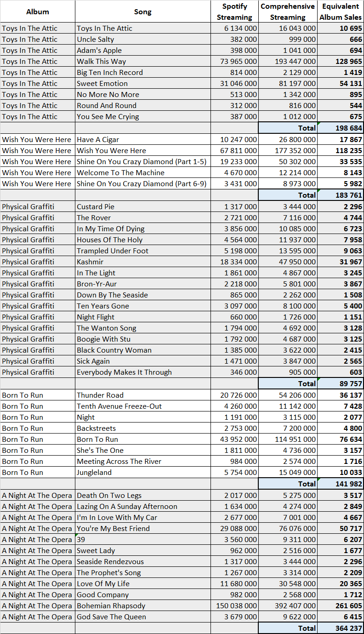Select Shine On You Crazy Diamond (Part 1-5)

142,161
